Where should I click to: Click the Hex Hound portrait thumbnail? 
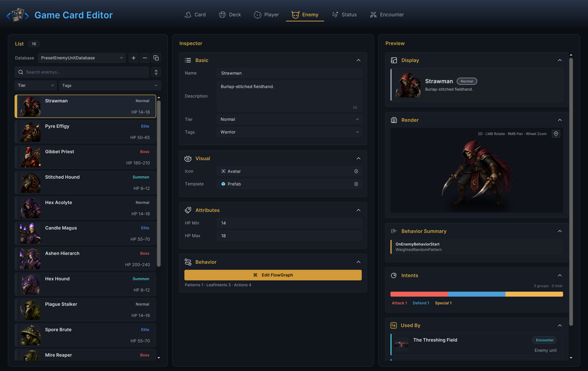pos(30,284)
